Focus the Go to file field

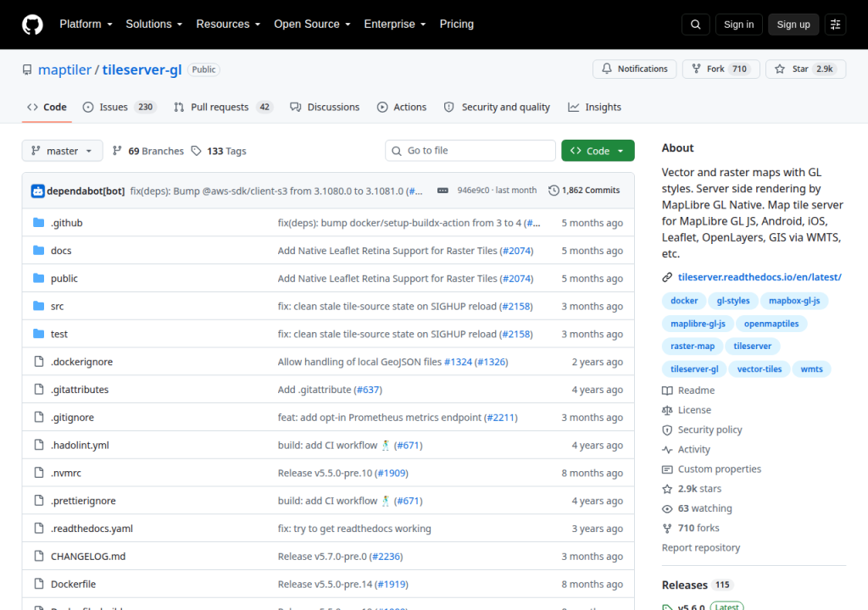point(470,151)
